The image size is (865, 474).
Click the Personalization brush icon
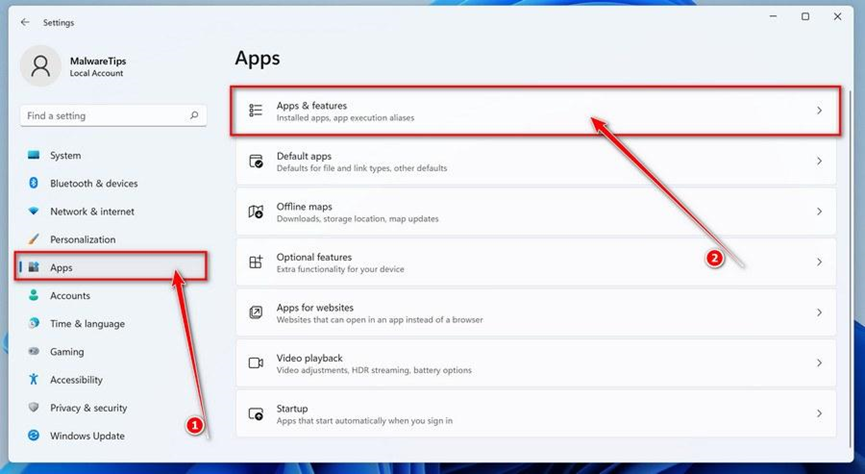(x=34, y=239)
